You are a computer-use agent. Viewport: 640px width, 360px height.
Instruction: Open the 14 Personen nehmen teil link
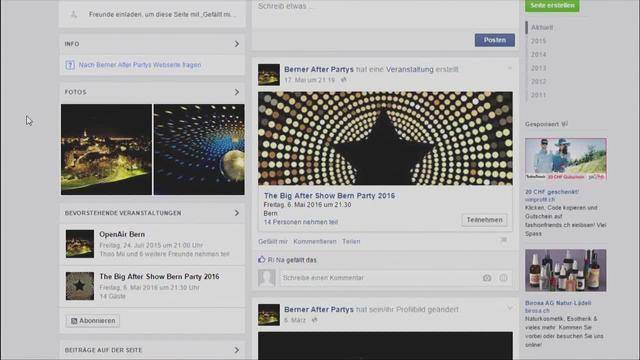point(301,222)
